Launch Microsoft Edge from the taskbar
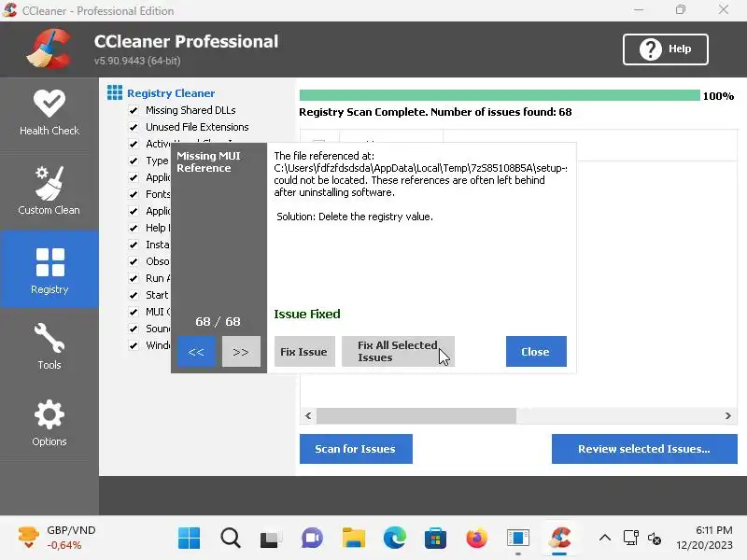Image resolution: width=747 pixels, height=560 pixels. [394, 539]
